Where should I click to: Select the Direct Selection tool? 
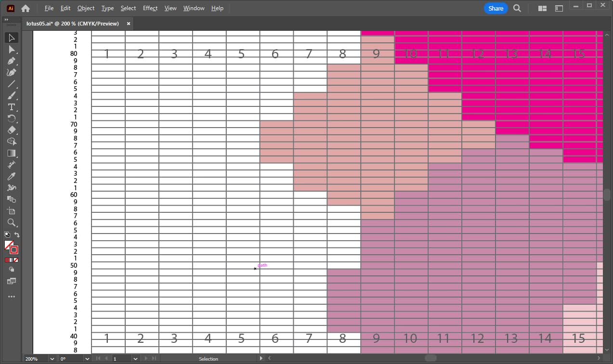coord(12,49)
